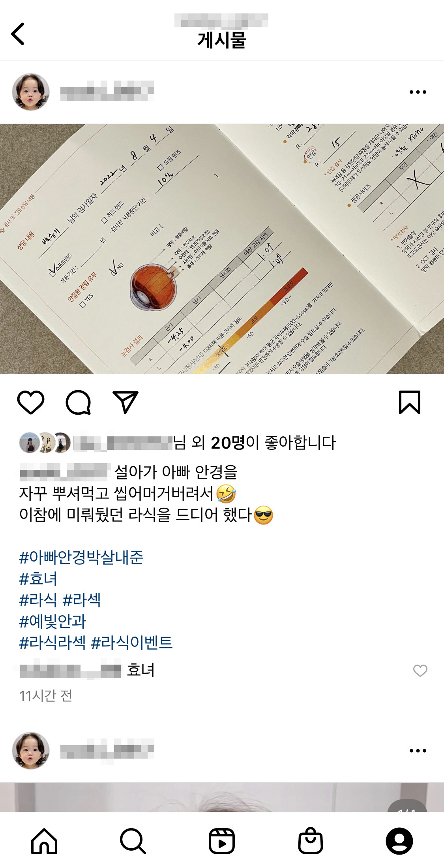
Task: Tap second post's author avatar
Action: 31,750
